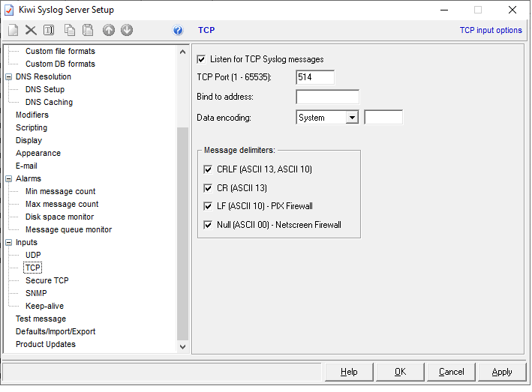
Task: Click the Cancel button
Action: [451, 372]
